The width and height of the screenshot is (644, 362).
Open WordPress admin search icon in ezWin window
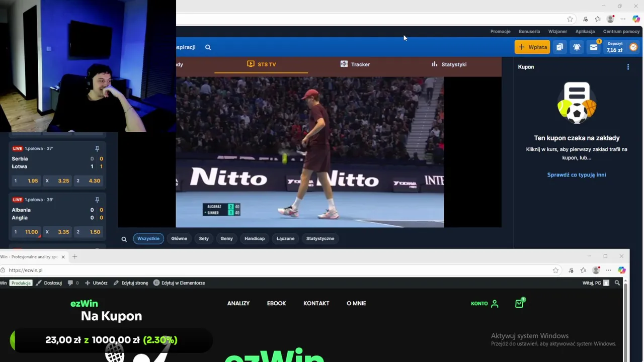[617, 283]
